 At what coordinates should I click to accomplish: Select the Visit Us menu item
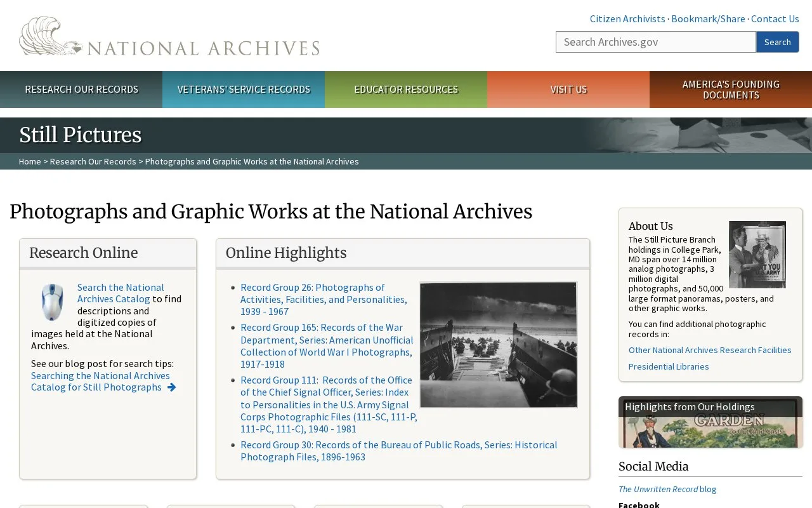[x=568, y=90]
